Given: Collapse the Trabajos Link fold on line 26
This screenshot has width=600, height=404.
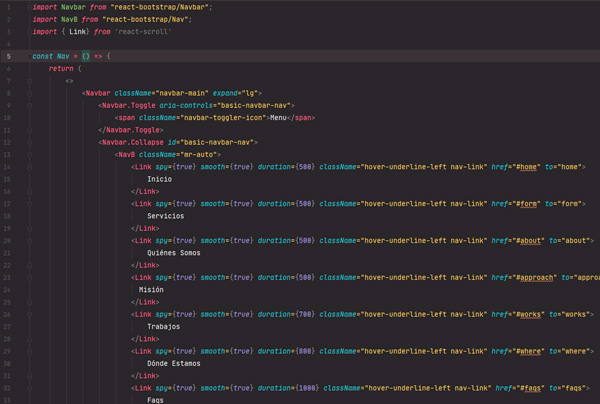Looking at the screenshot, I should pos(29,314).
